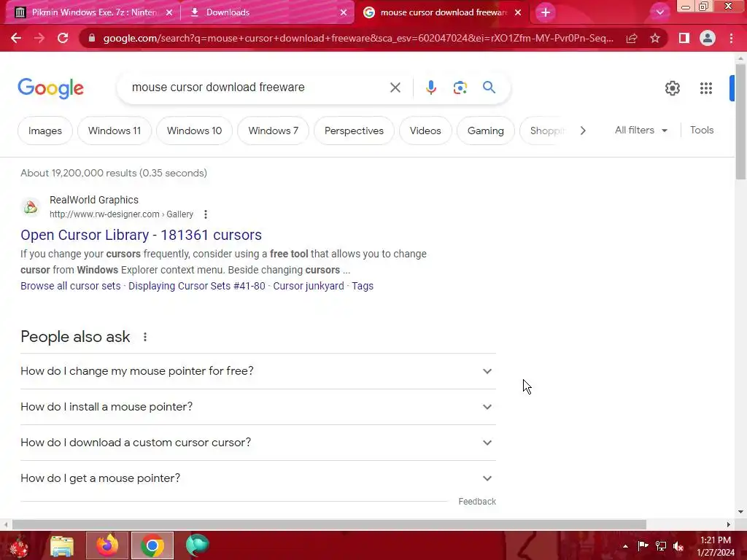
Task: Expand 'How do I change my mouse pointer for free?'
Action: coord(258,371)
